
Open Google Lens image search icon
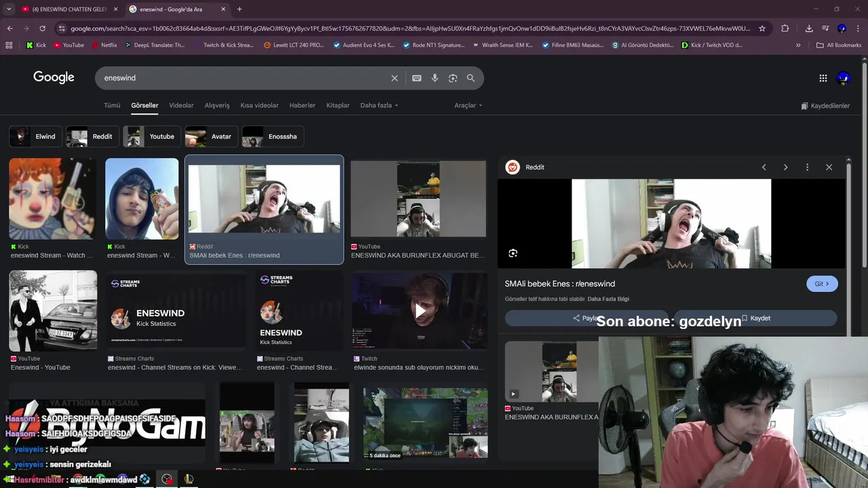[x=453, y=78]
